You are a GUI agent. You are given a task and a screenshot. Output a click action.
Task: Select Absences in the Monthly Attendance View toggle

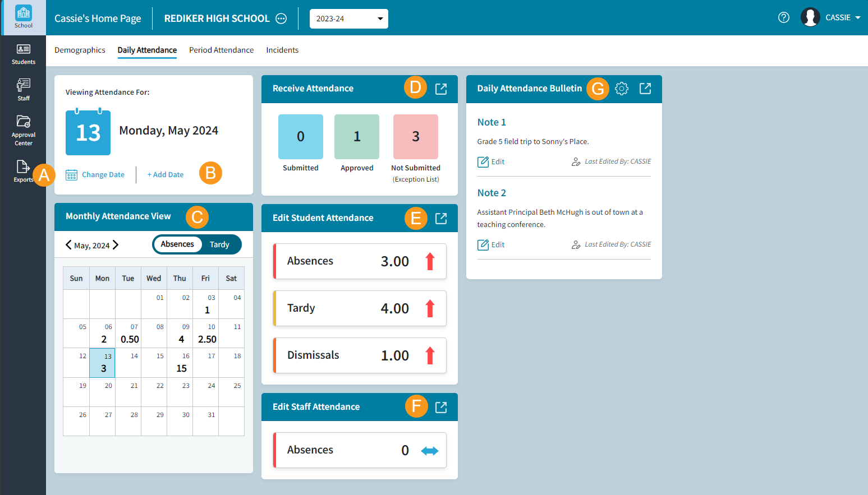[177, 244]
